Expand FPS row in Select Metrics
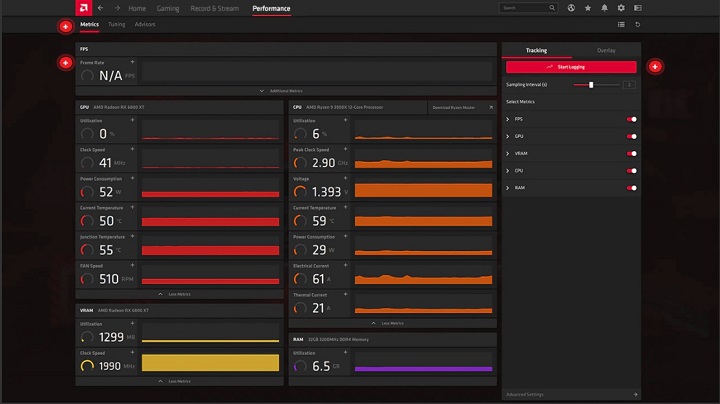720x404 pixels. (508, 119)
